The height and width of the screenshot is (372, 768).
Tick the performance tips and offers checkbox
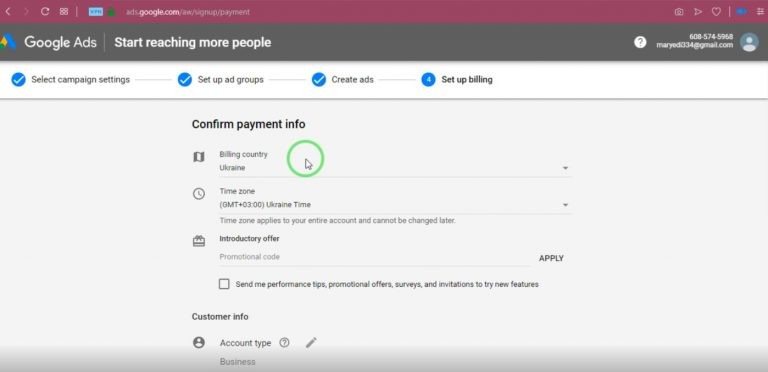point(224,284)
